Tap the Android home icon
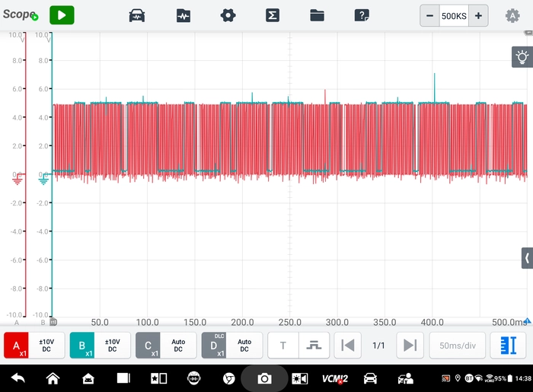The width and height of the screenshot is (533, 392). [53, 378]
